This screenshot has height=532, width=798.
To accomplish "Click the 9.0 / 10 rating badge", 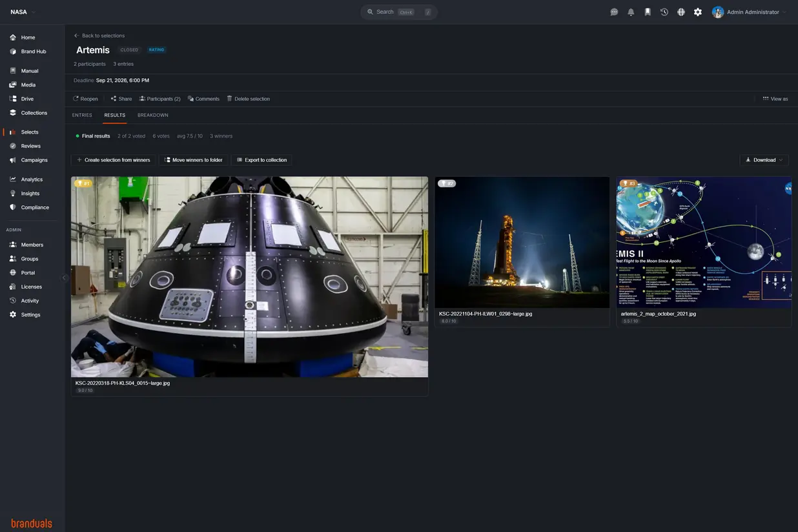I will (85, 391).
